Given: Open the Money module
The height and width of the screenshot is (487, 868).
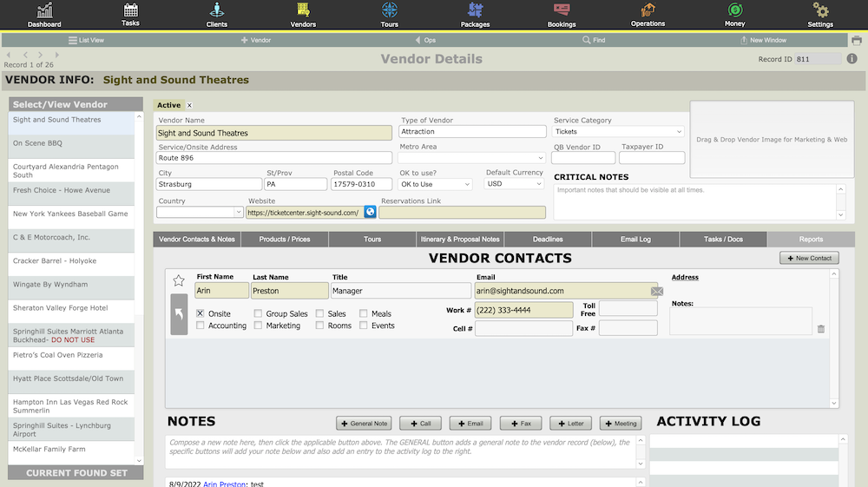Looking at the screenshot, I should 734,15.
